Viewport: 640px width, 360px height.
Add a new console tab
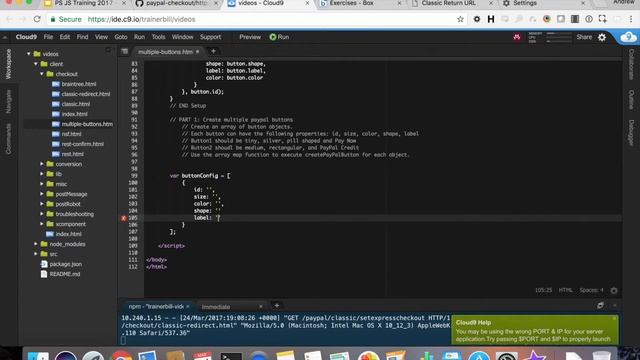coord(276,306)
